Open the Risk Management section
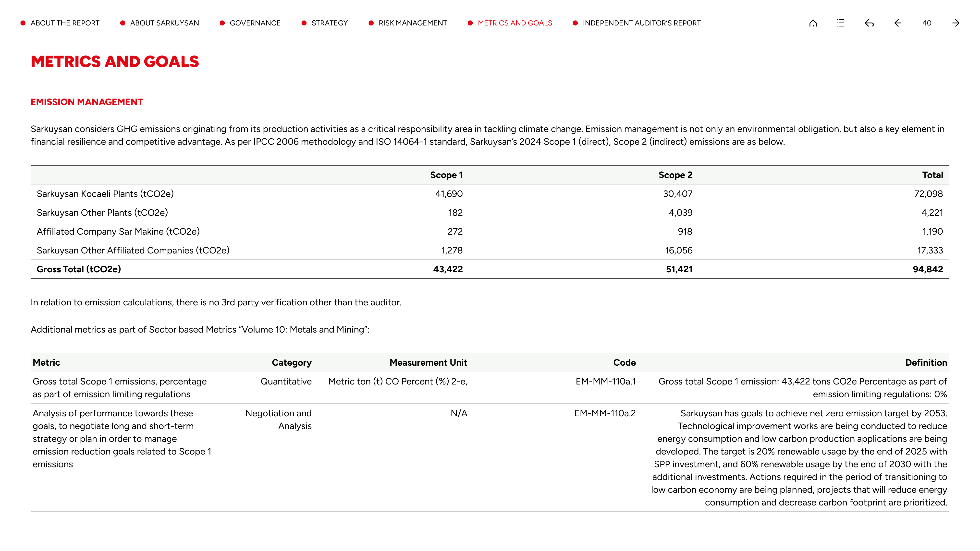The height and width of the screenshot is (551, 980). [413, 23]
